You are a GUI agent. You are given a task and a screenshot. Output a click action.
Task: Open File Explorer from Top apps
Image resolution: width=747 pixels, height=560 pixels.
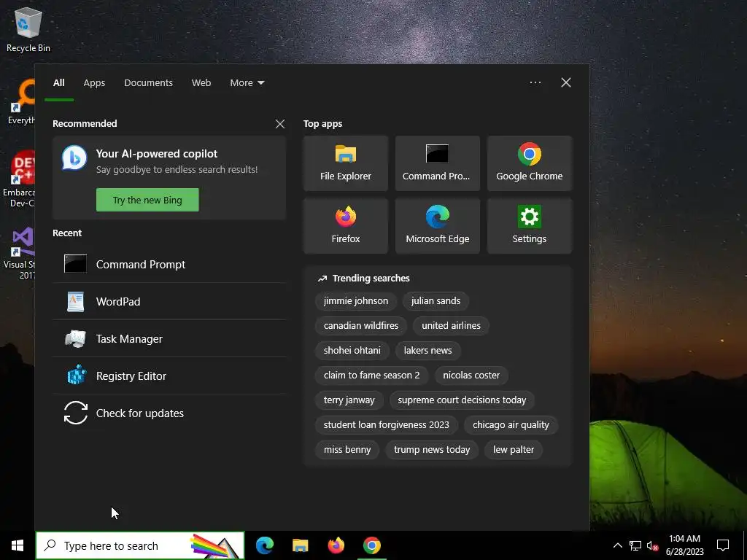[x=345, y=163]
